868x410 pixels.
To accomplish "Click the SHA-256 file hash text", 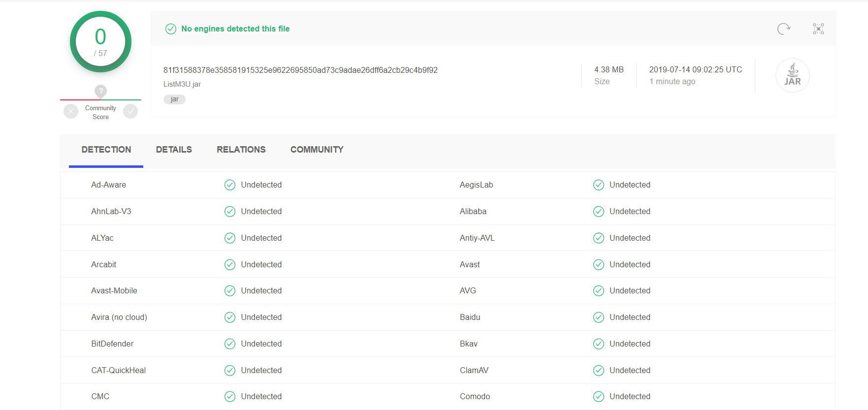I will pyautogui.click(x=300, y=70).
